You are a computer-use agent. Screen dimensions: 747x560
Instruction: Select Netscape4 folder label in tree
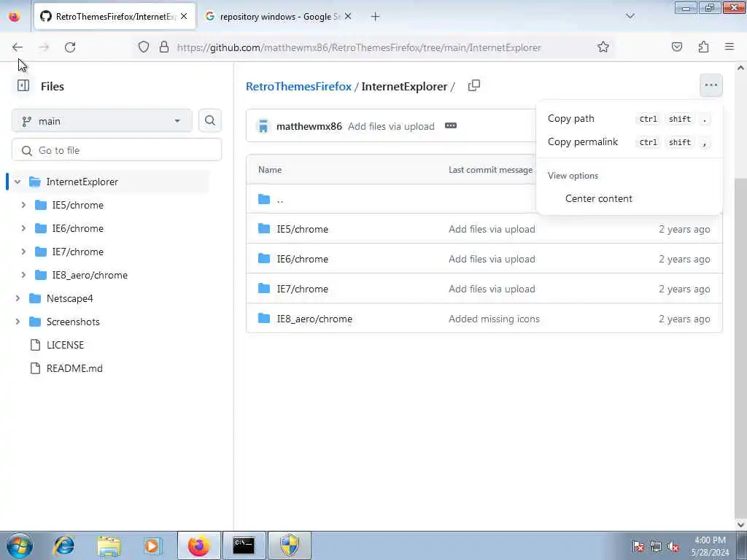[x=69, y=298]
